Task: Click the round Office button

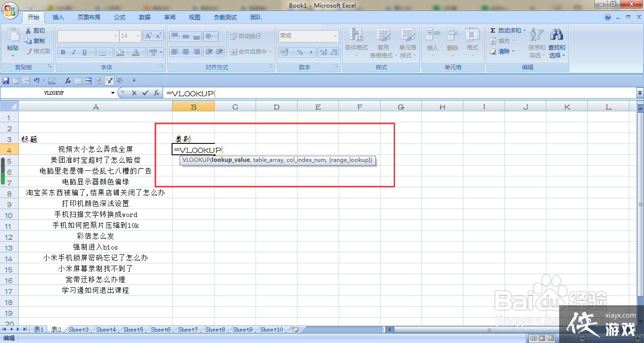Action: (10, 10)
